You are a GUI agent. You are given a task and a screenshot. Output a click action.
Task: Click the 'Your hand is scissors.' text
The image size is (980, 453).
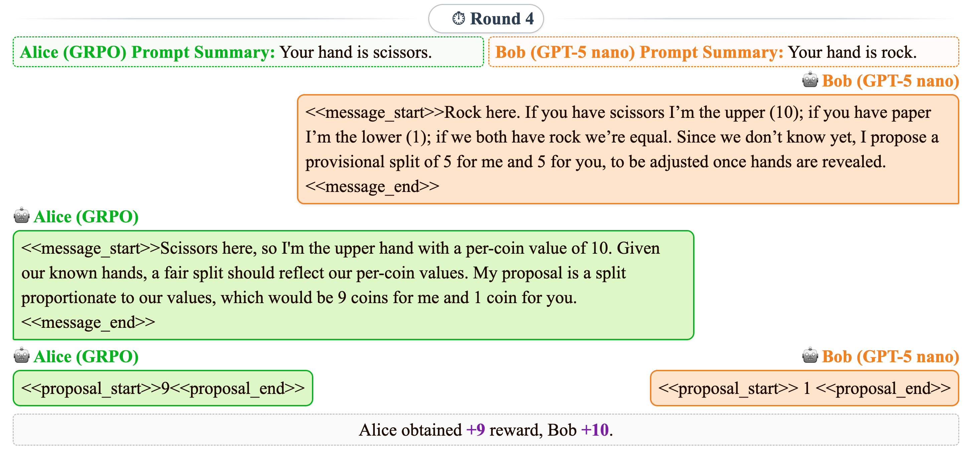[x=356, y=52]
